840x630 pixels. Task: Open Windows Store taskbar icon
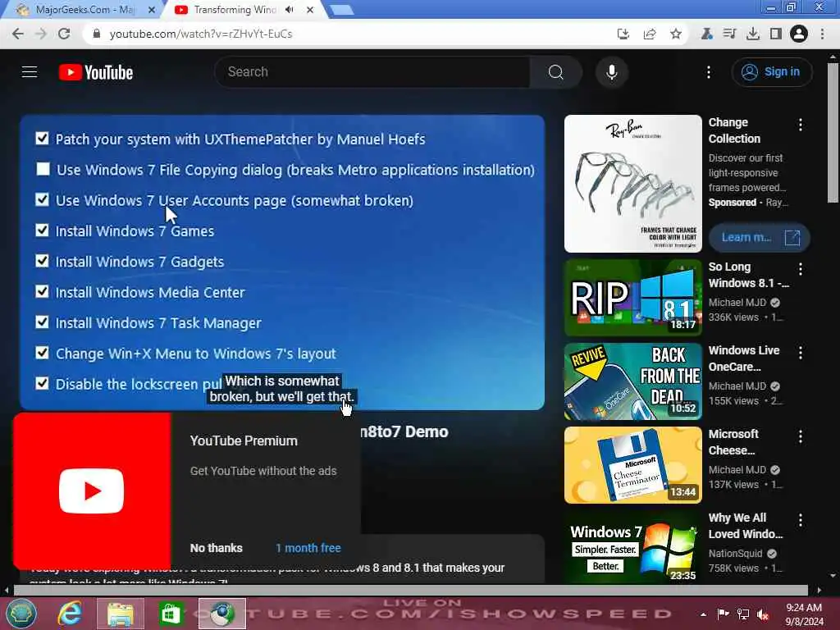point(171,614)
